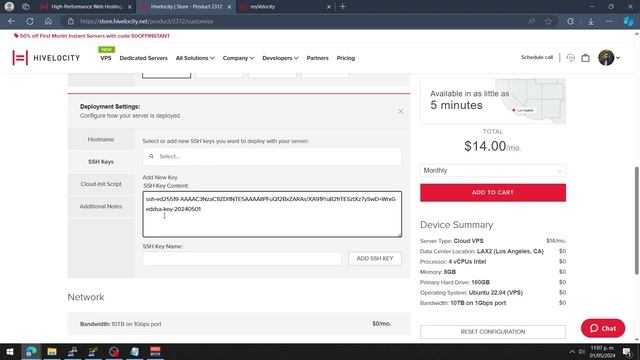The width and height of the screenshot is (640, 360).
Task: Expand the Company menu
Action: pyautogui.click(x=238, y=58)
